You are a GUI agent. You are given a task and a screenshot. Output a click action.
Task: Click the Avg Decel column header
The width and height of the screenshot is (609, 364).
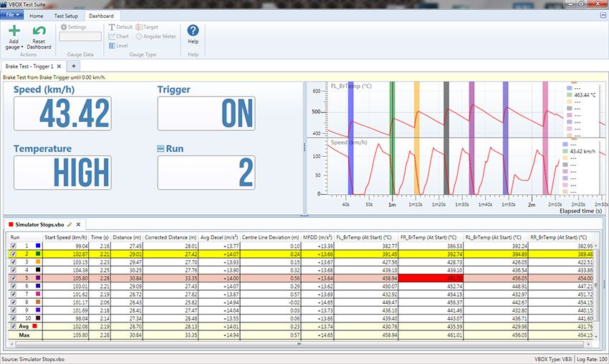pyautogui.click(x=219, y=237)
